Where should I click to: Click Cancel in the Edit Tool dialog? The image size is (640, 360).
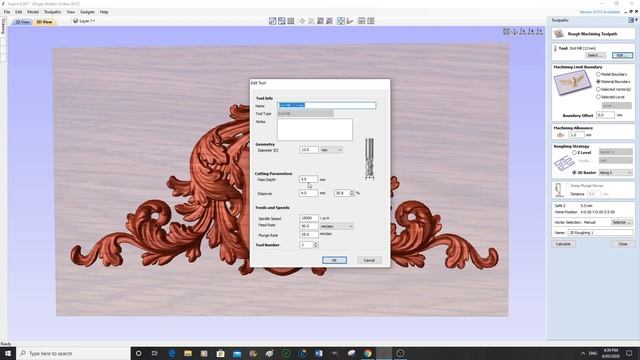(369, 260)
